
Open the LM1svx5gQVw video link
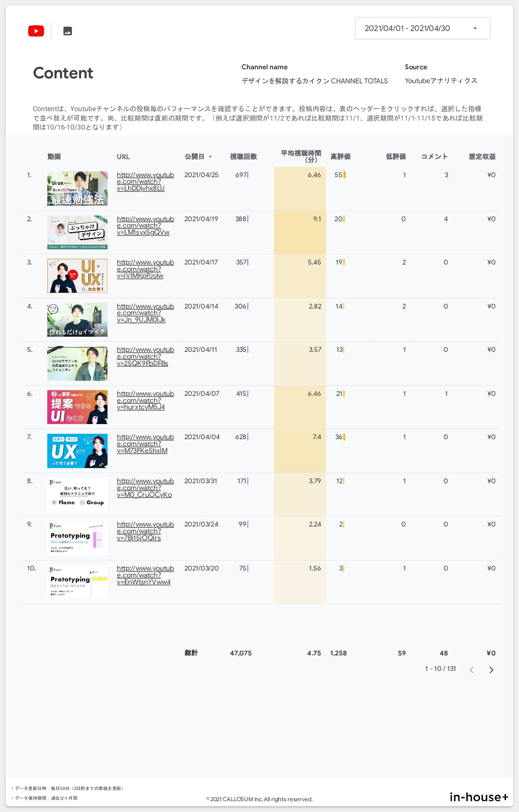pyautogui.click(x=145, y=226)
